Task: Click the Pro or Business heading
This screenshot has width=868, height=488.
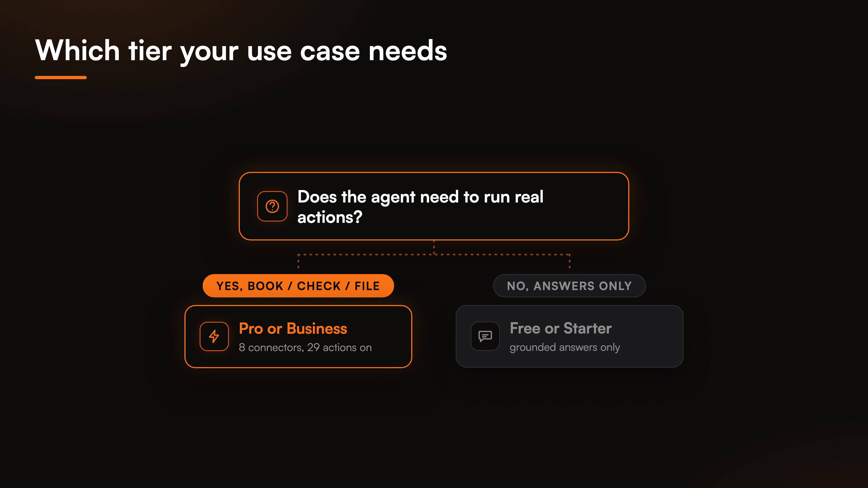Action: [x=293, y=328]
